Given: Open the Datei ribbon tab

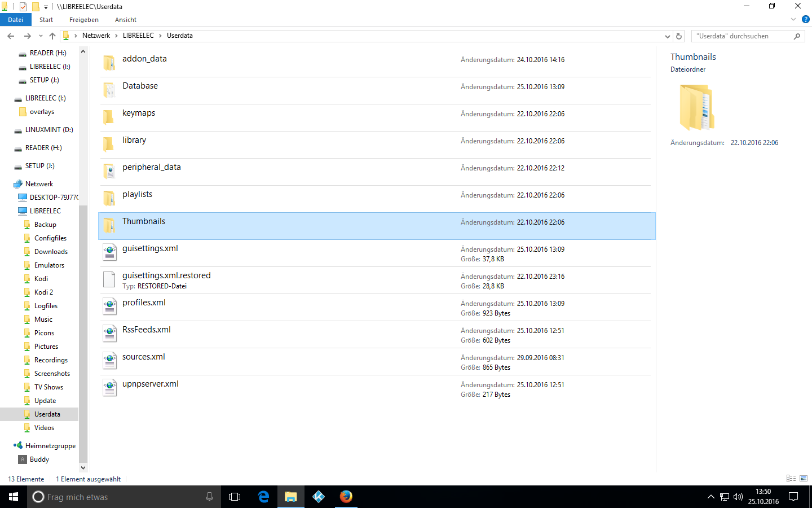Looking at the screenshot, I should pyautogui.click(x=15, y=20).
